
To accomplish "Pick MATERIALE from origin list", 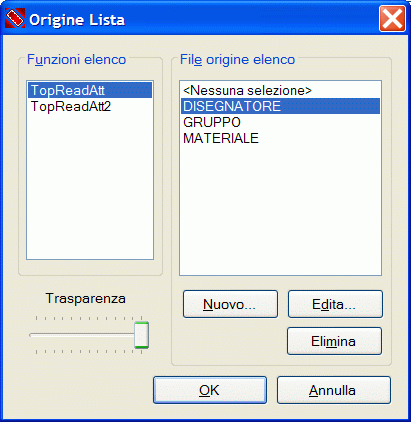I will coord(280,138).
